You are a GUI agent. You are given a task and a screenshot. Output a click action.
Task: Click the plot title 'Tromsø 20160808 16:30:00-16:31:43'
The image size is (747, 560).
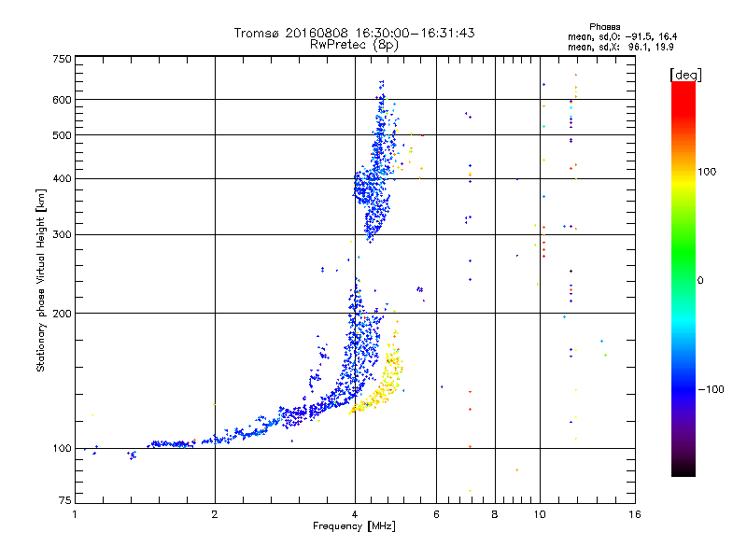354,33
